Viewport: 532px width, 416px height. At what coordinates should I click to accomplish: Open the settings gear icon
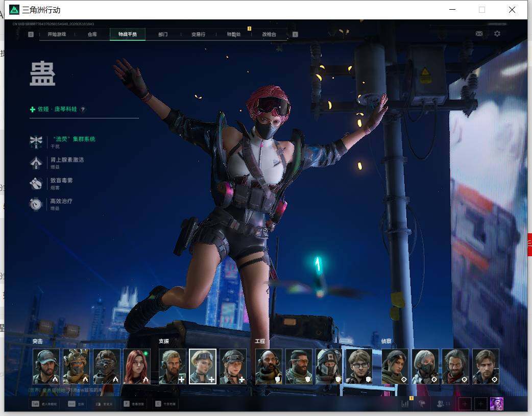pyautogui.click(x=497, y=34)
